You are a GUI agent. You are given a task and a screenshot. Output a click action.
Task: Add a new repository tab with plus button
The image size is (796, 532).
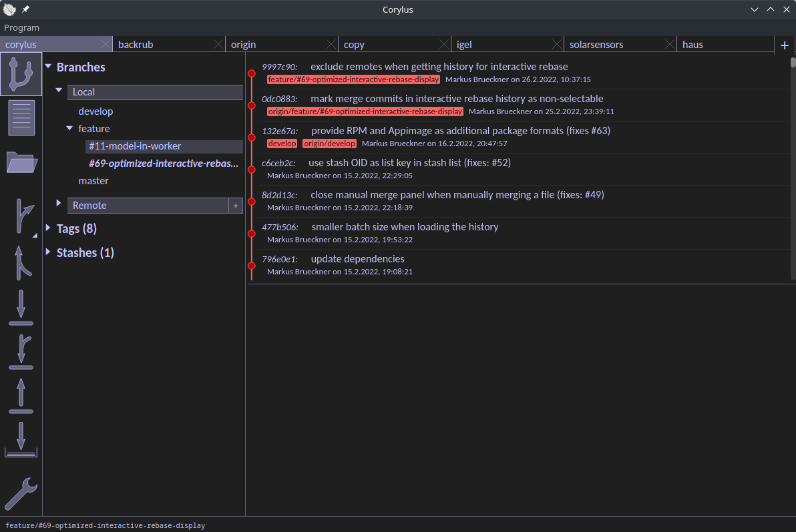784,45
